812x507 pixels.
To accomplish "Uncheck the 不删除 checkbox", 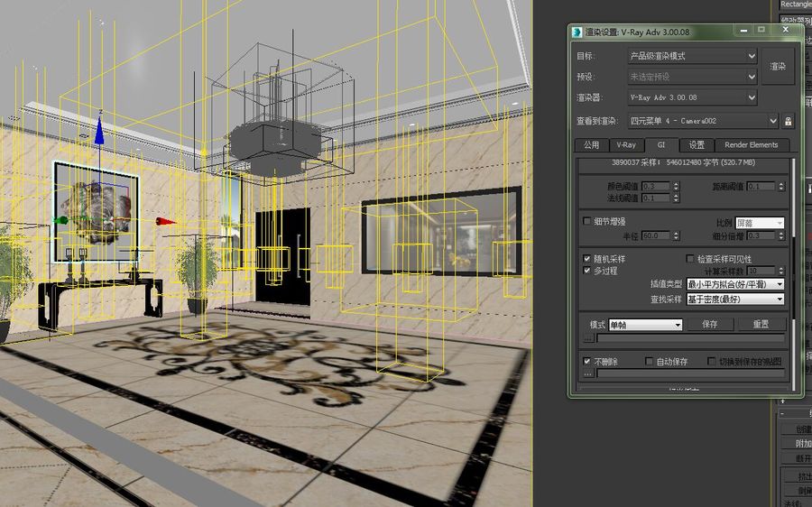I will [x=586, y=361].
